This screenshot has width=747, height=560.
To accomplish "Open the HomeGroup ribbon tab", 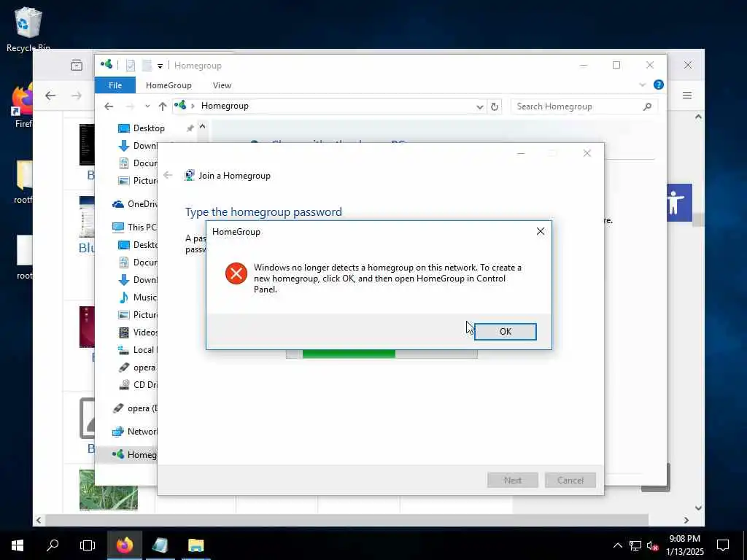I will click(x=169, y=85).
